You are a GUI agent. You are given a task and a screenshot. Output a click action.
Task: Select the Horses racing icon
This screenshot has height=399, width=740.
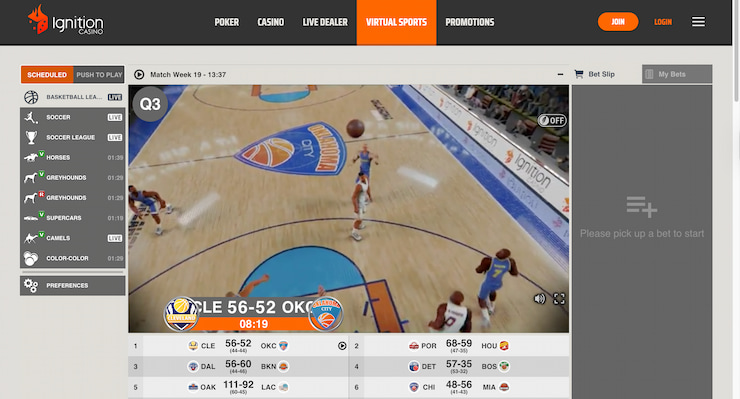[x=31, y=157]
